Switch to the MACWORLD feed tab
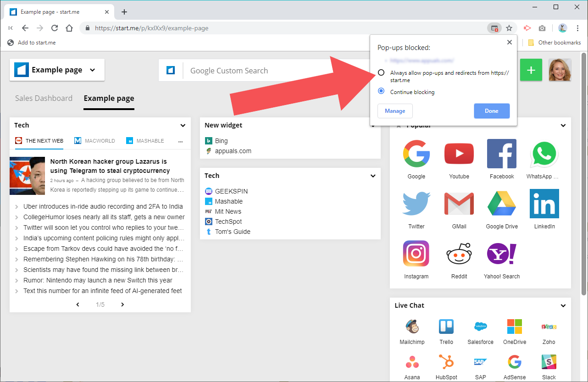 click(94, 141)
